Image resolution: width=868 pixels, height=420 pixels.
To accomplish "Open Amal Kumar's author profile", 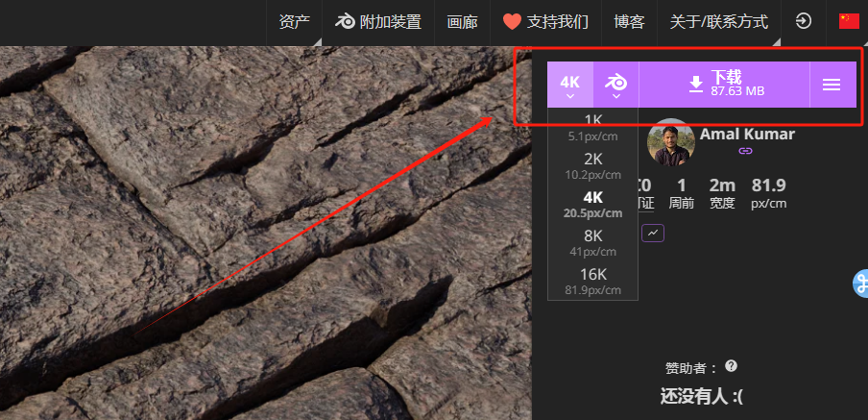I will coord(747,135).
